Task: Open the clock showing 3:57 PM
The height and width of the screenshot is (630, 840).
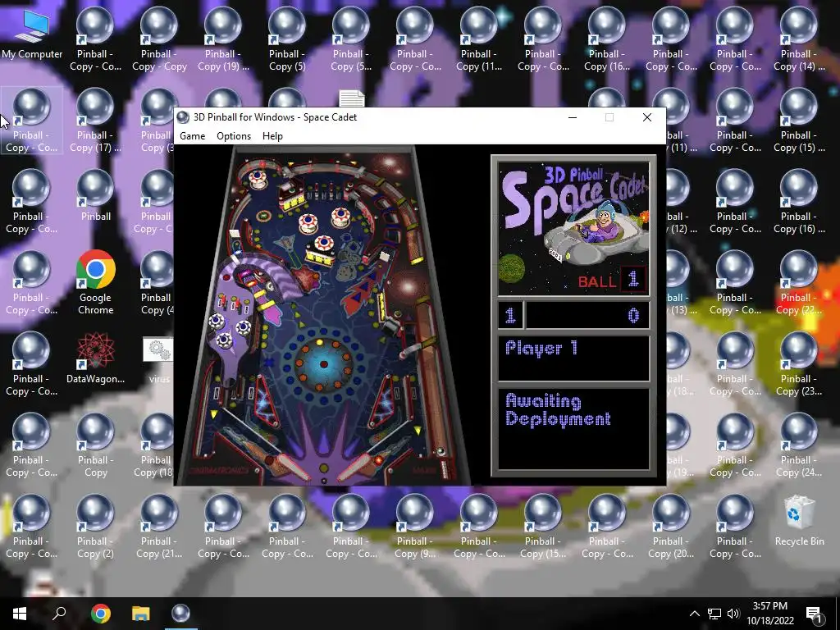Action: [x=770, y=614]
